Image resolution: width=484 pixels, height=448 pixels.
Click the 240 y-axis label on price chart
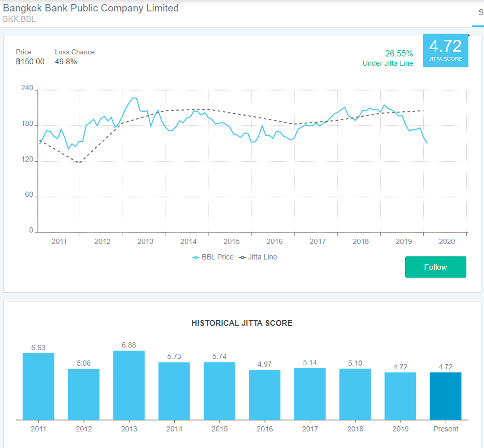pos(27,88)
